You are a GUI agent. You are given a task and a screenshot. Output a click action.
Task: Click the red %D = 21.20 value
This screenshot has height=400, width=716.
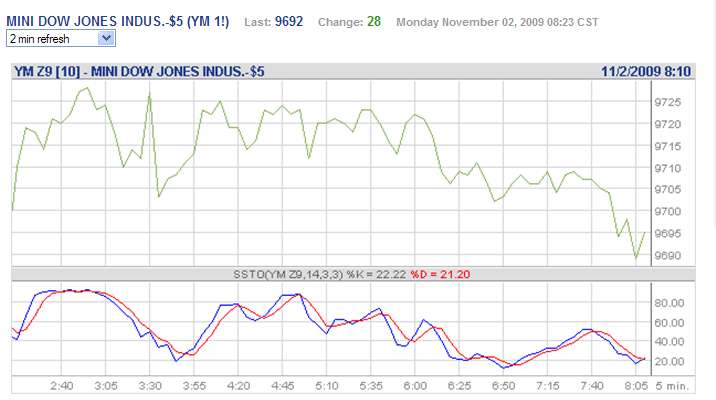[x=440, y=274]
